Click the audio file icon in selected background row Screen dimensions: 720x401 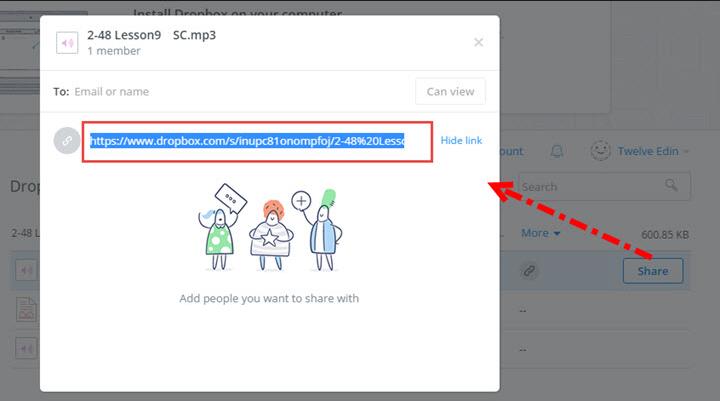pos(26,271)
